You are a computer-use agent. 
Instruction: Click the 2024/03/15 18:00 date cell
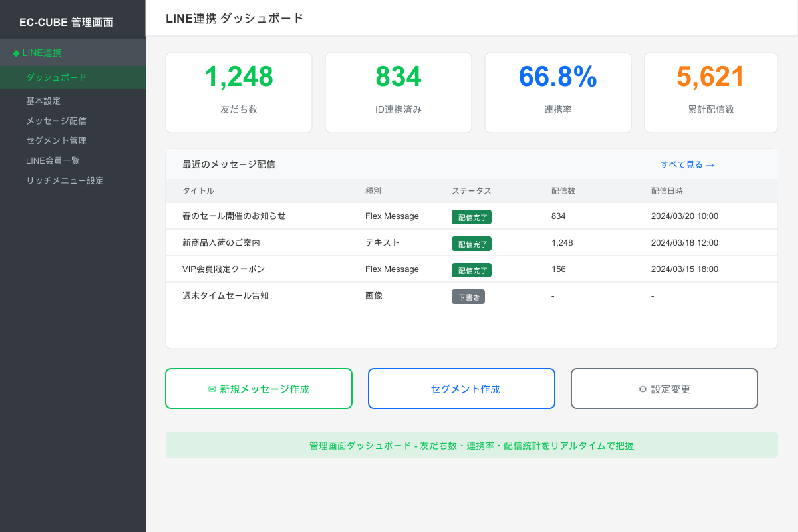pyautogui.click(x=685, y=269)
